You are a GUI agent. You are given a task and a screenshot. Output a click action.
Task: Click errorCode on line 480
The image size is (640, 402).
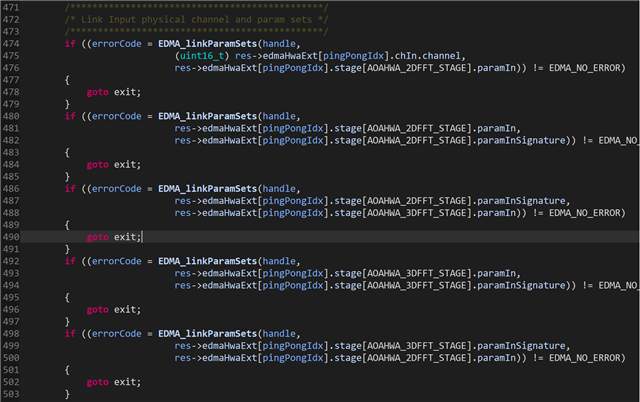point(116,116)
